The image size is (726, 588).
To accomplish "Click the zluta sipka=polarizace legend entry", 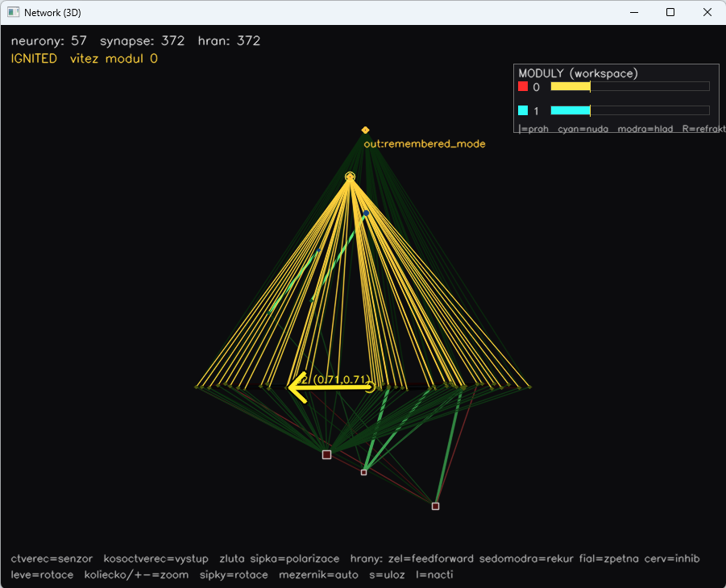I will pos(279,559).
